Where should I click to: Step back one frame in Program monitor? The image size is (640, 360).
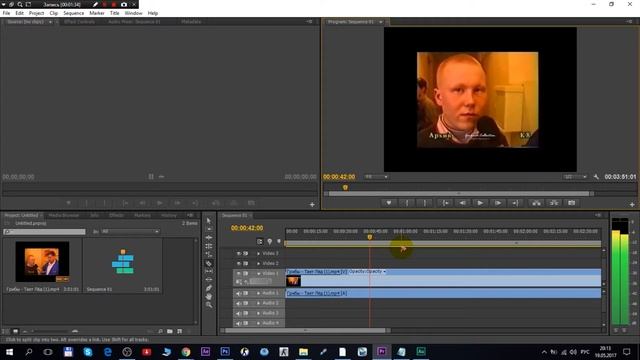[x=462, y=203]
